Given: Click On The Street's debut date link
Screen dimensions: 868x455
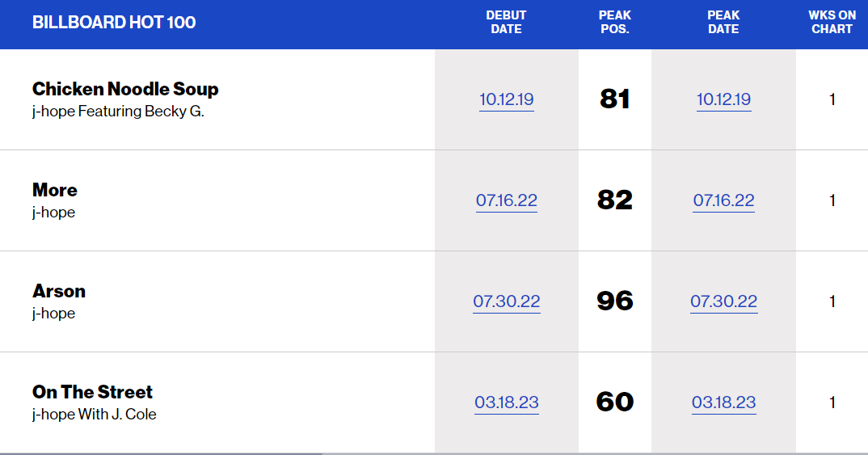Looking at the screenshot, I should point(506,402).
